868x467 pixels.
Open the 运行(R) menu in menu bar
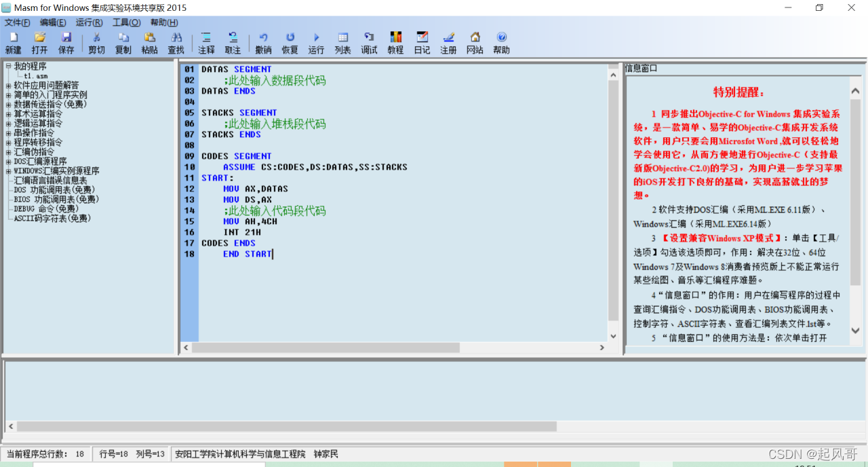pos(89,22)
